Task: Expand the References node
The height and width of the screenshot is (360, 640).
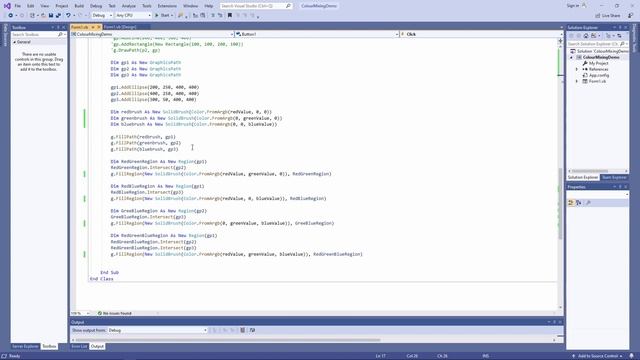Action: (x=577, y=69)
